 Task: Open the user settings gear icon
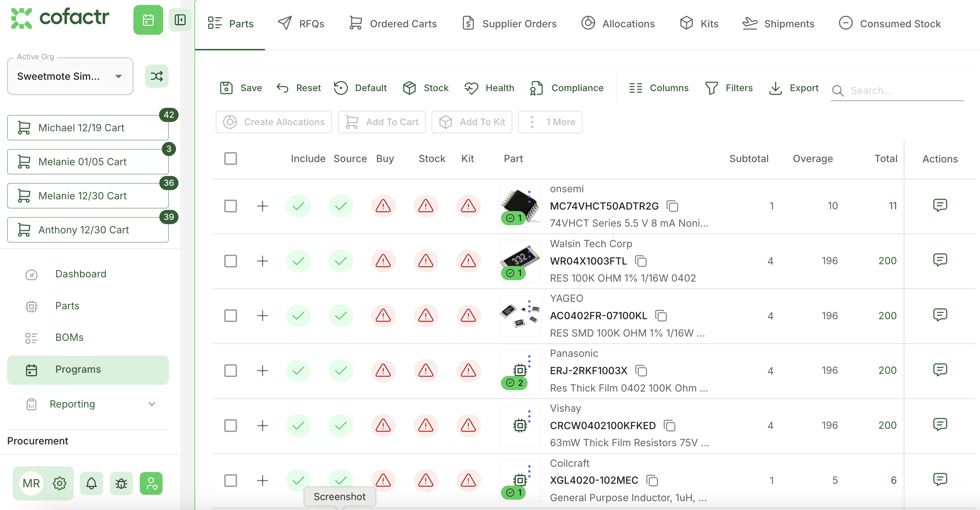point(59,483)
